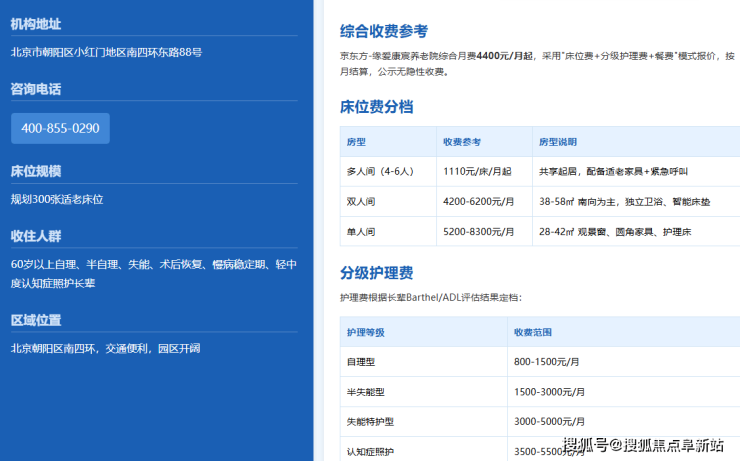The width and height of the screenshot is (740, 461).
Task: Select the 机构地址 heading in sidebar
Action: [x=36, y=24]
